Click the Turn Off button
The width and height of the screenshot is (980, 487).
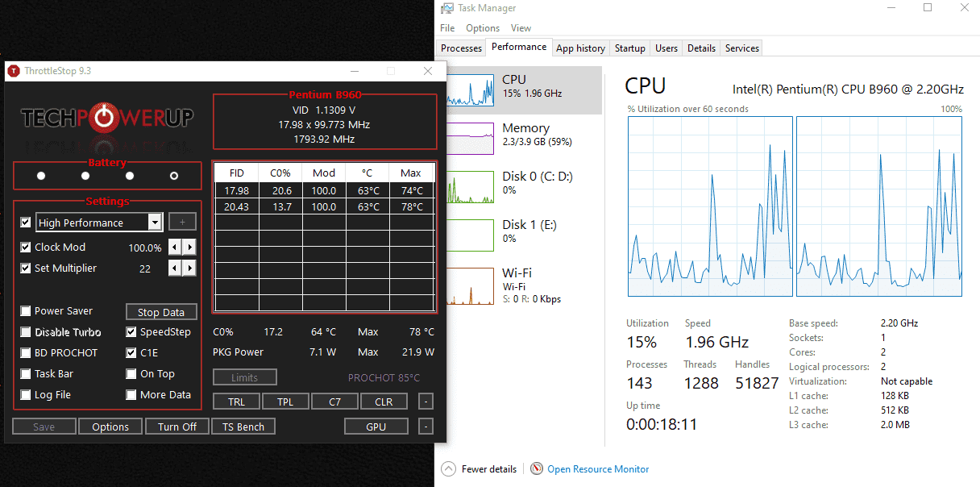[x=177, y=427]
